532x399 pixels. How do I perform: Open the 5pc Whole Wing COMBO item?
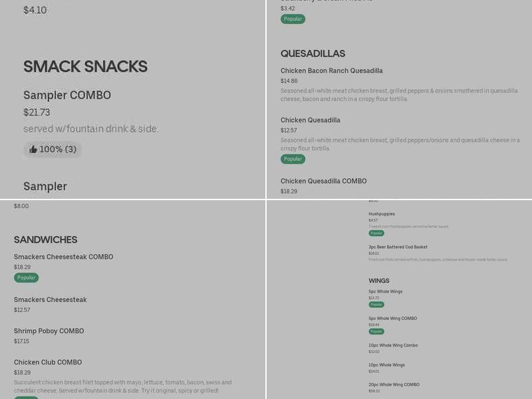[392, 319]
